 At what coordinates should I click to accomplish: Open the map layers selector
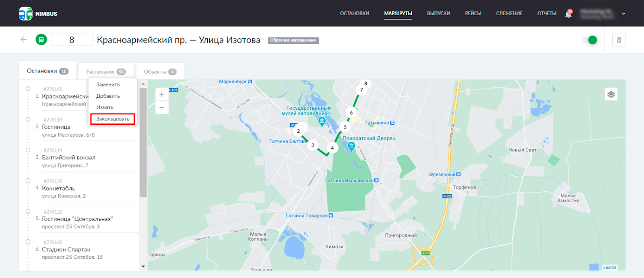pos(611,95)
